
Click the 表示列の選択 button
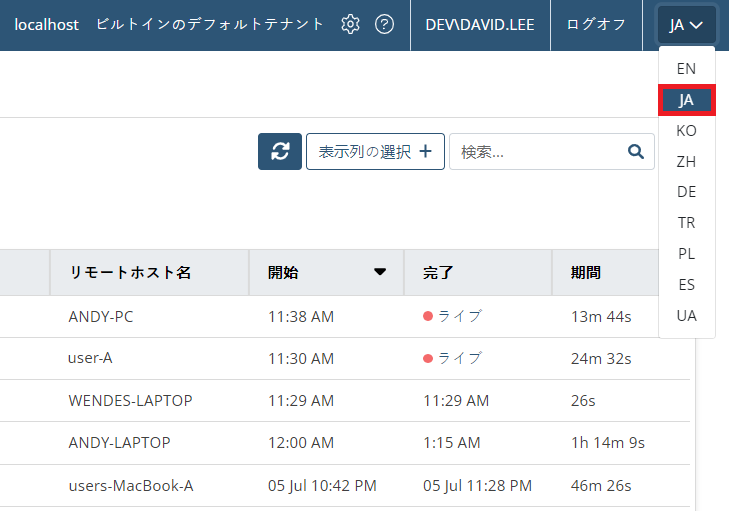coord(375,151)
